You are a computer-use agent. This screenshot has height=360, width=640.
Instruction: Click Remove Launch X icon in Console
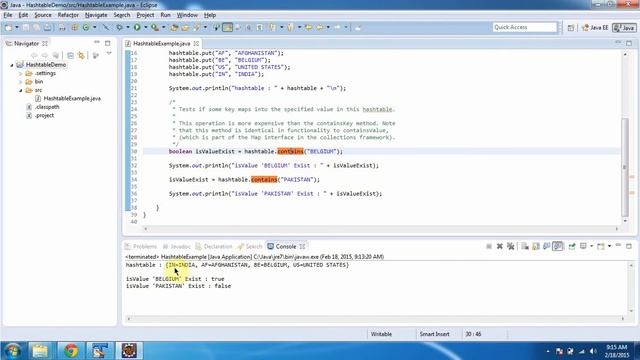pos(499,246)
